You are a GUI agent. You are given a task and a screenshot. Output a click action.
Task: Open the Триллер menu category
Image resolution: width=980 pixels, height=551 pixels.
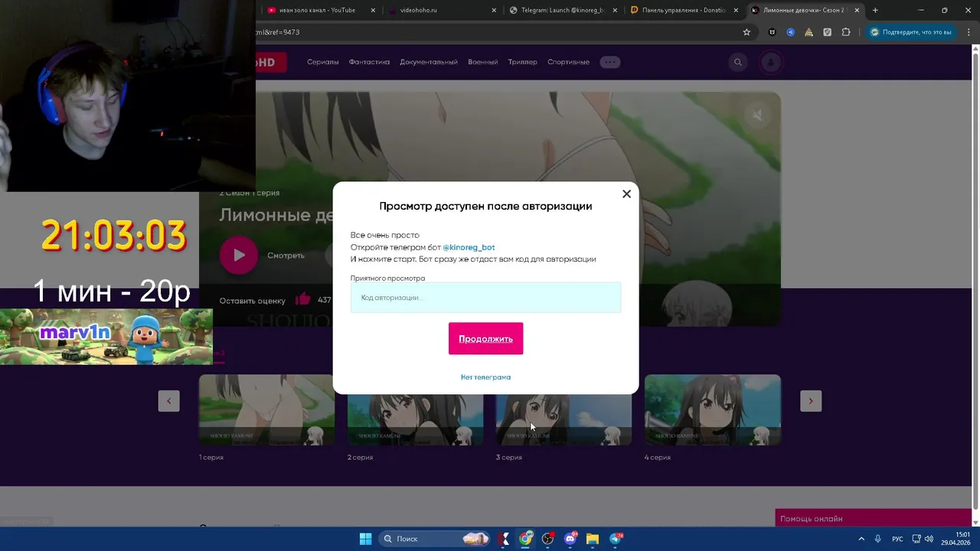522,62
